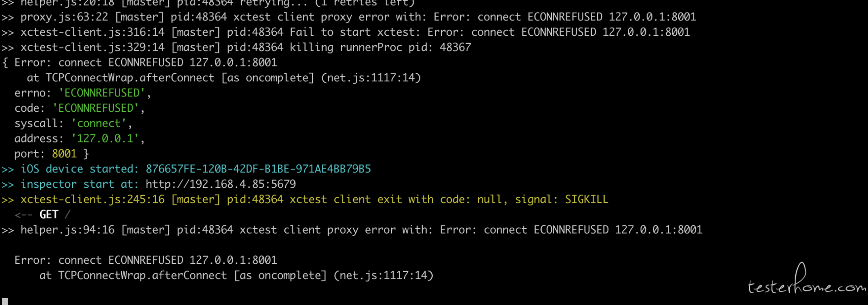Click the green '127.0.0.1' address value
This screenshot has width=868, height=305.
tap(105, 138)
